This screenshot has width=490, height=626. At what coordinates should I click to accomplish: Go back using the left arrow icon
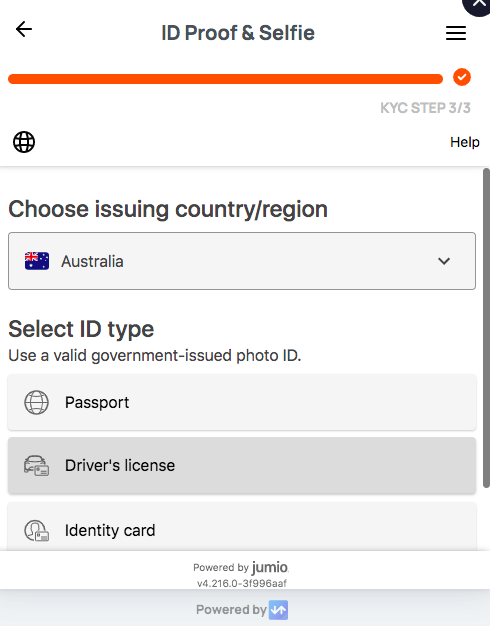(x=24, y=30)
